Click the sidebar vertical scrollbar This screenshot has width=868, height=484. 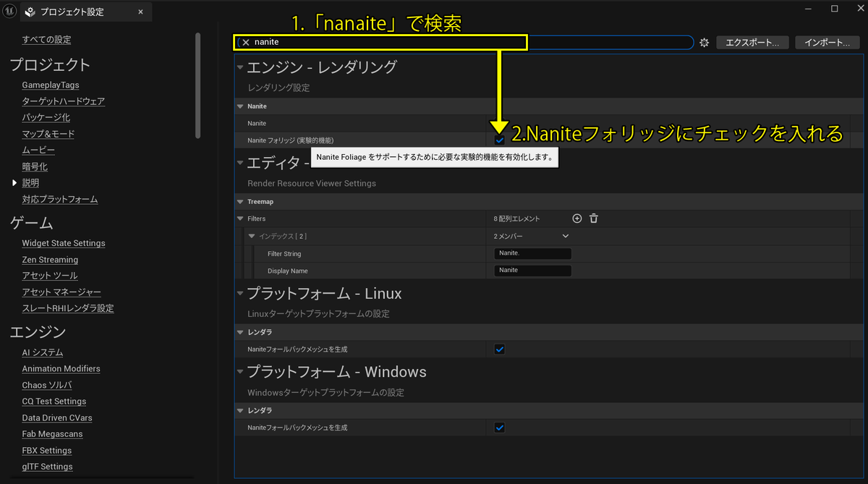pyautogui.click(x=198, y=85)
